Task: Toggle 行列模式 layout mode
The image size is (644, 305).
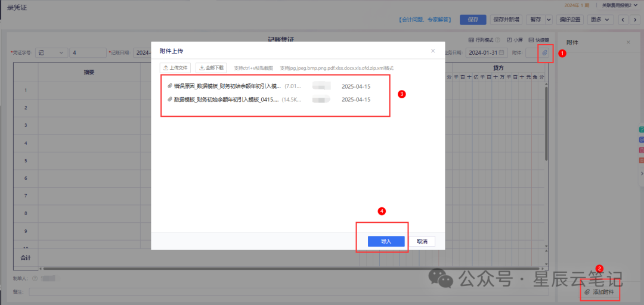Action: [481, 41]
